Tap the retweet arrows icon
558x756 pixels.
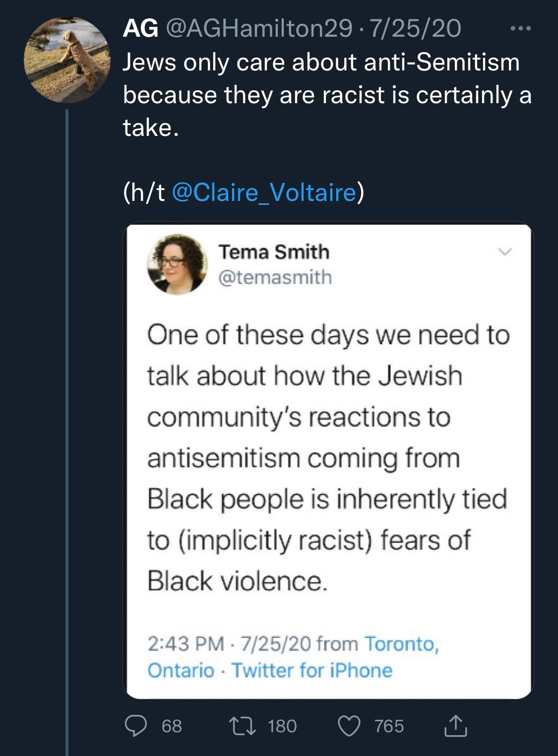pos(243,726)
